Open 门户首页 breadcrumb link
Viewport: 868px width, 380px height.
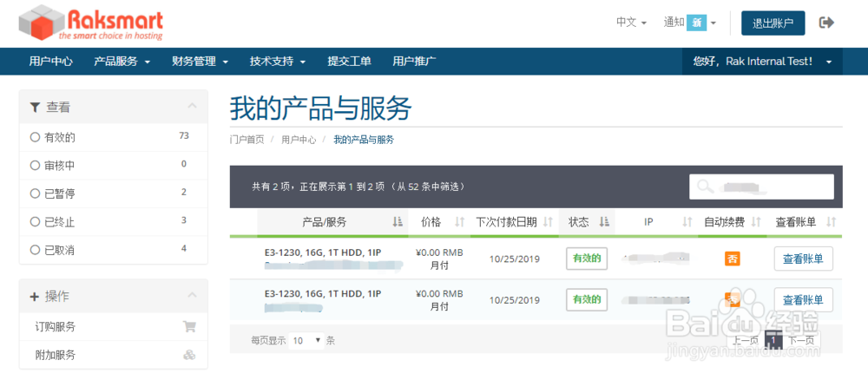point(247,140)
